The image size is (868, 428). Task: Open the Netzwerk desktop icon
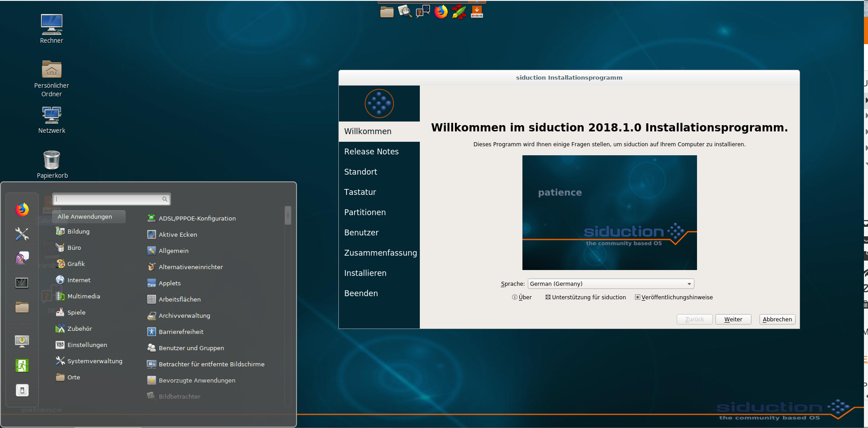click(52, 120)
